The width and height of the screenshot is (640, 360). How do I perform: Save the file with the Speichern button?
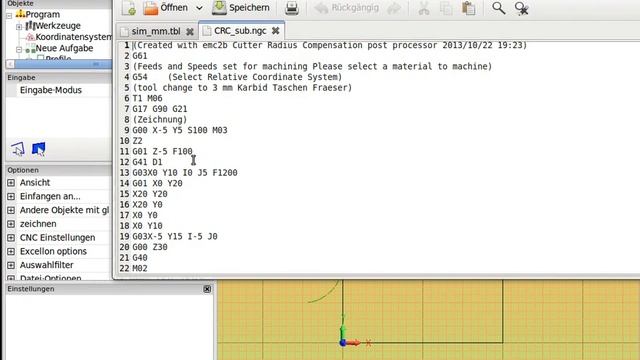[241, 8]
